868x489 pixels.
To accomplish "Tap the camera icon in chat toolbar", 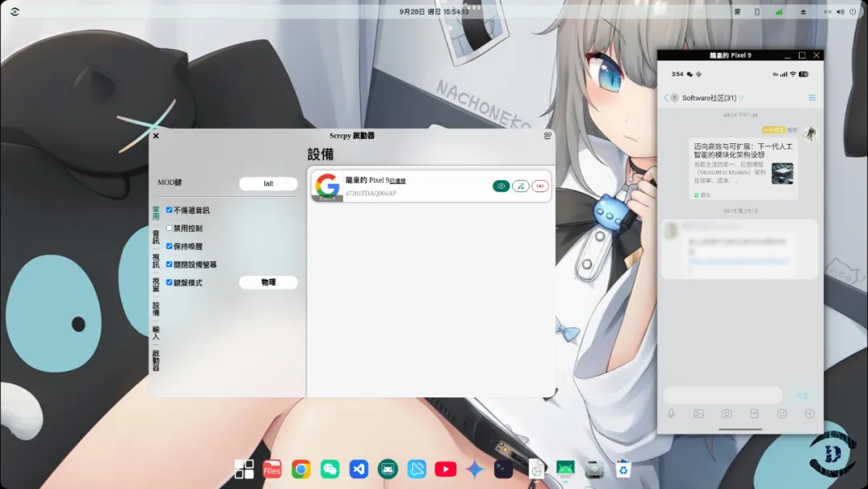I will point(727,413).
